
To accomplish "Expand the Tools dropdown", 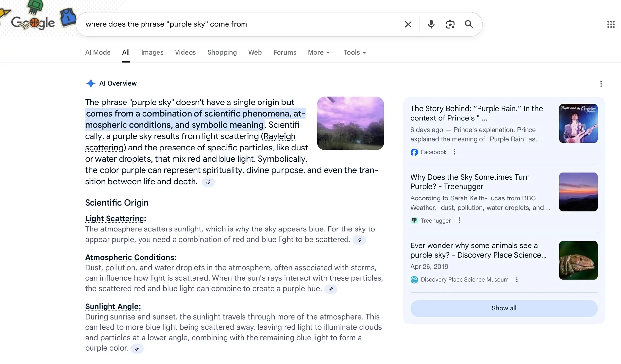I will coord(355,52).
